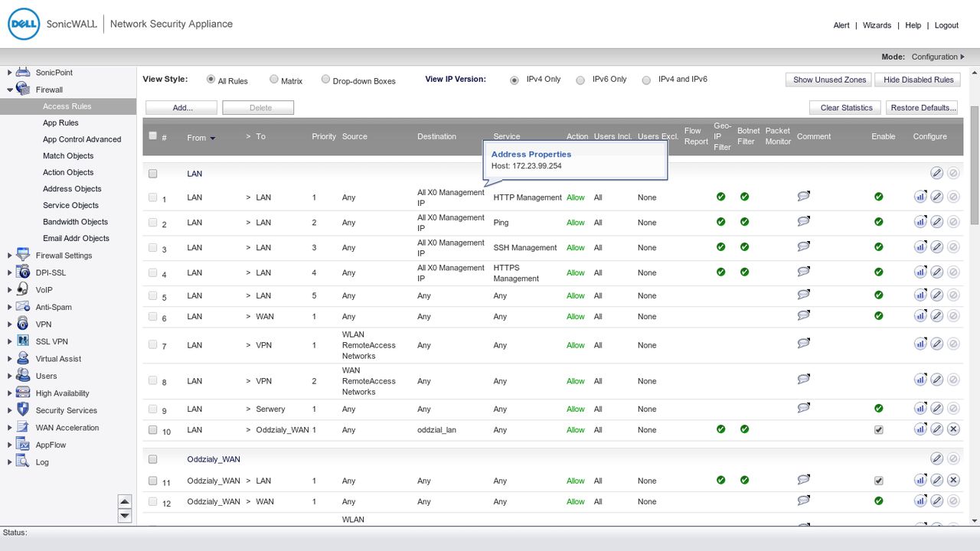Expand High Availability node

(x=10, y=393)
